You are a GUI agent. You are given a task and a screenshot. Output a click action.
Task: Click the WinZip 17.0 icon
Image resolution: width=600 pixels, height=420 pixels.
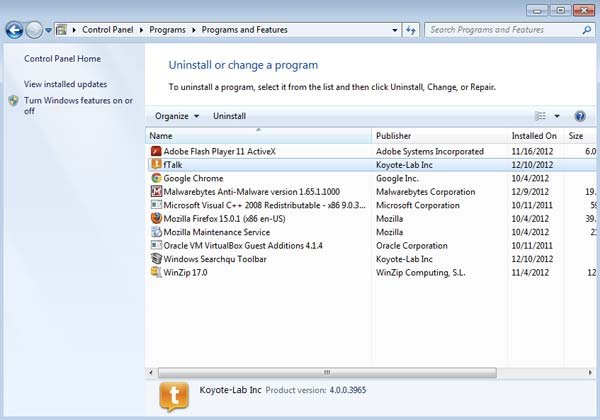[156, 272]
